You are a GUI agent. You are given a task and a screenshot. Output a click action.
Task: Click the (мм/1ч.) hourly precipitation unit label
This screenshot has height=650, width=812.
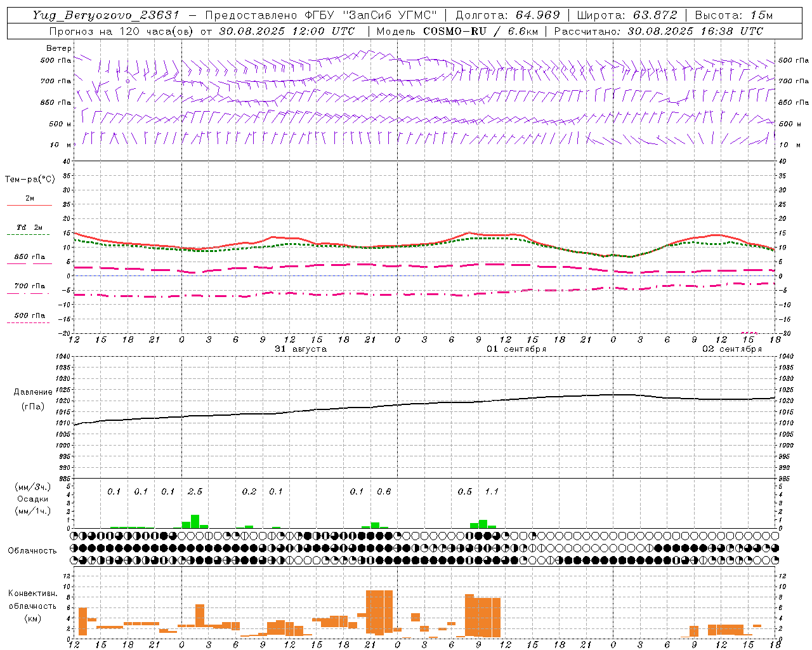coord(32,511)
